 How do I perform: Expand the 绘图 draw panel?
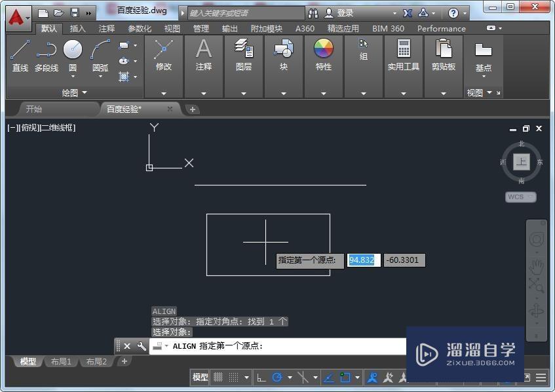(74, 93)
